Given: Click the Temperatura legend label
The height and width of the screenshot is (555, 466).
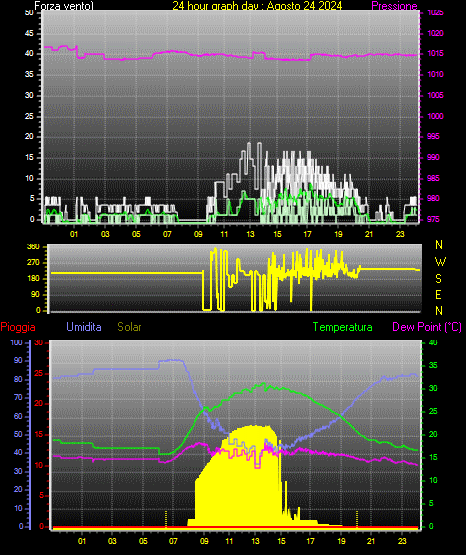Looking at the screenshot, I should point(342,327).
